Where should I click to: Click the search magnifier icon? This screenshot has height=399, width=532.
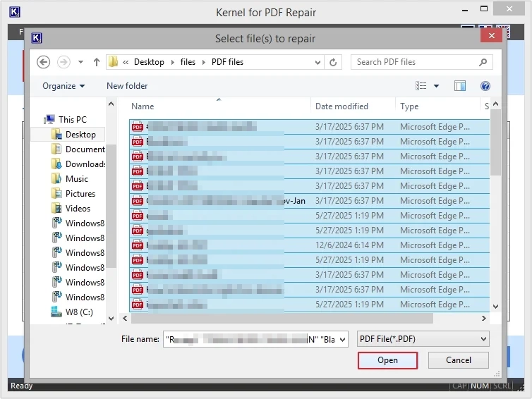click(483, 62)
